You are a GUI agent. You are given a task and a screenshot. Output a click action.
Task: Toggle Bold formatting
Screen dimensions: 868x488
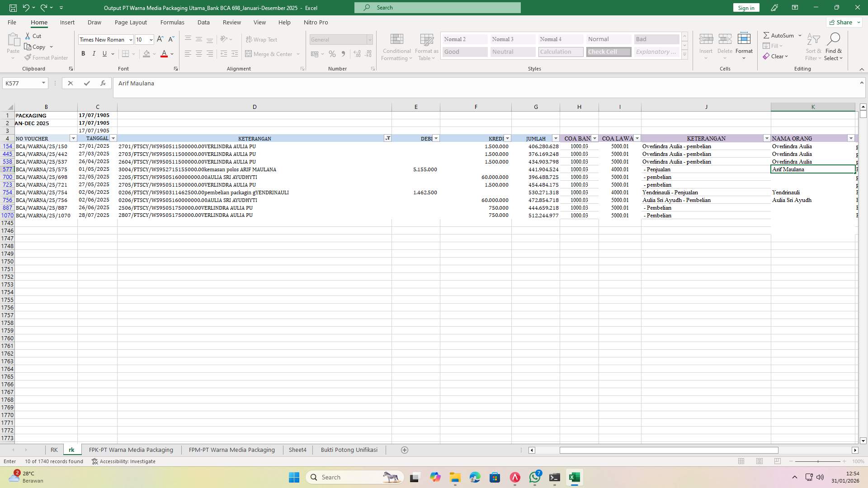pyautogui.click(x=83, y=53)
